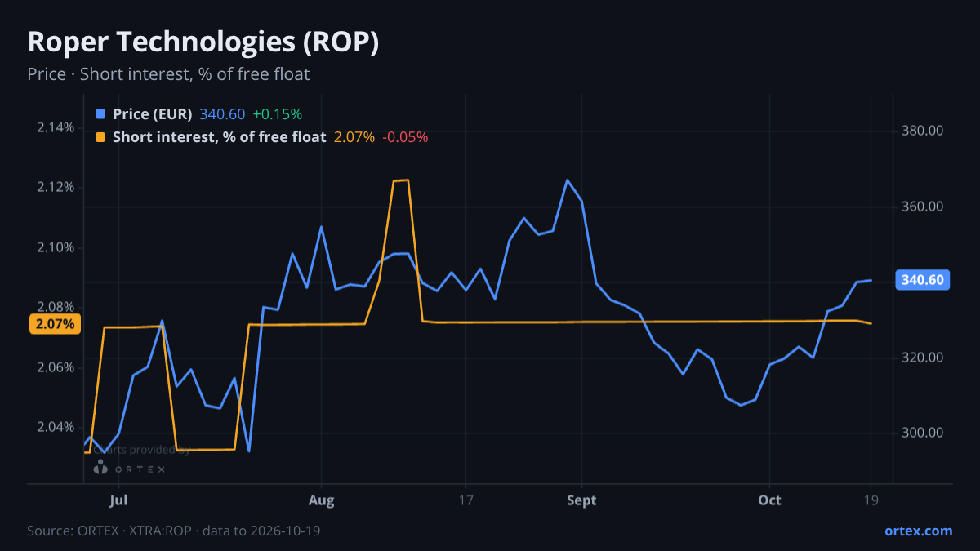980x551 pixels.
Task: Click the Jul date axis label
Action: click(x=119, y=500)
